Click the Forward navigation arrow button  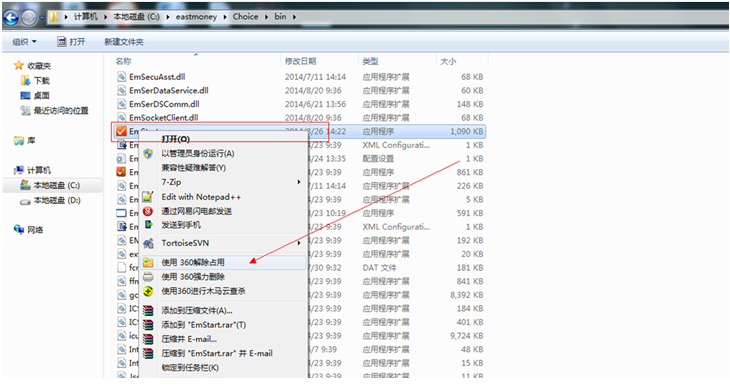point(29,18)
